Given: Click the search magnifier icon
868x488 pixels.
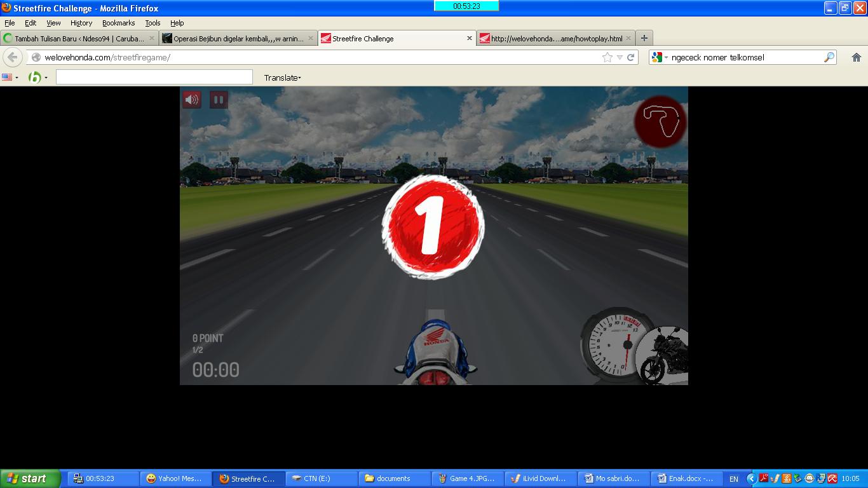Looking at the screenshot, I should click(829, 57).
